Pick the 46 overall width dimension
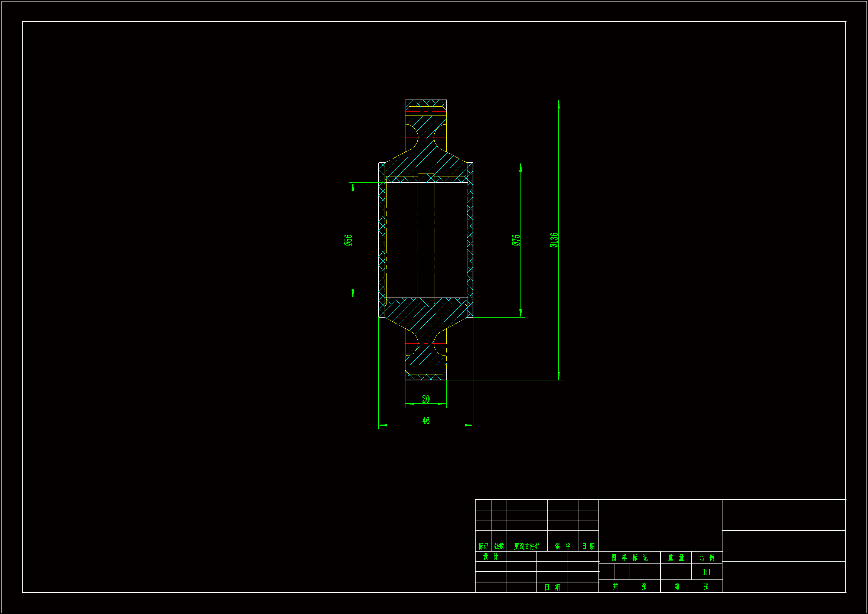Image resolution: width=868 pixels, height=614 pixels. 426,421
